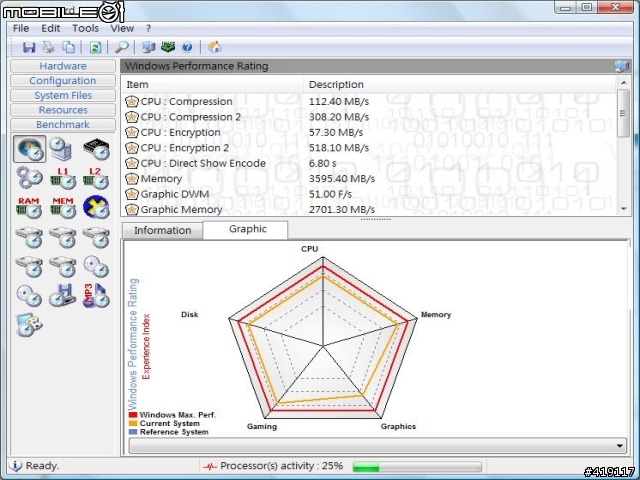Click the Copy toolbar icon
The width and height of the screenshot is (640, 480).
pyautogui.click(x=69, y=47)
